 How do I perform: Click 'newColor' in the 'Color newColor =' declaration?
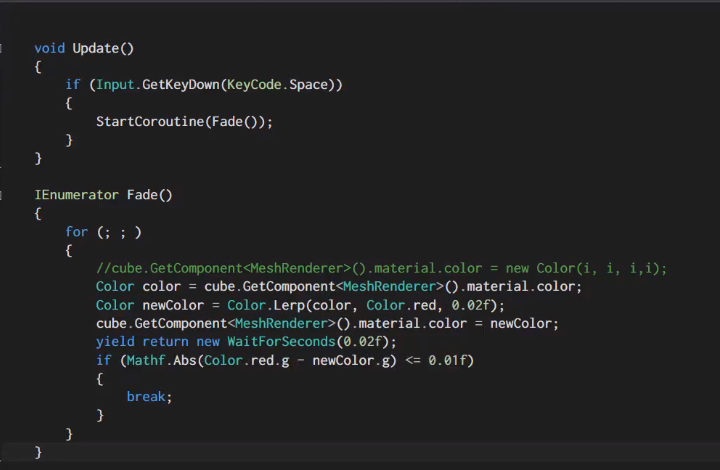(173, 305)
